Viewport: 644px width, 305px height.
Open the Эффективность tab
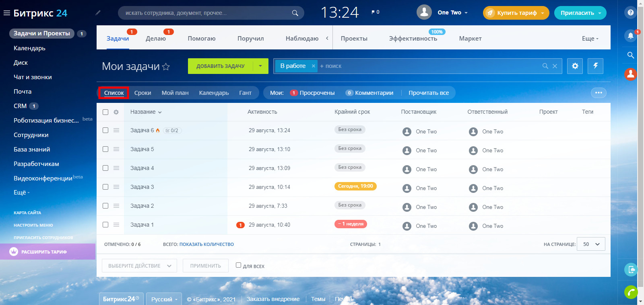413,39
